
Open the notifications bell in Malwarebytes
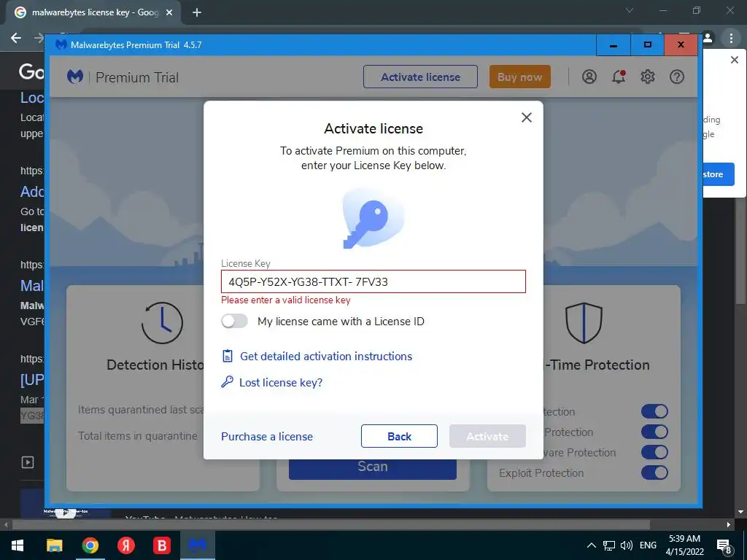point(619,77)
